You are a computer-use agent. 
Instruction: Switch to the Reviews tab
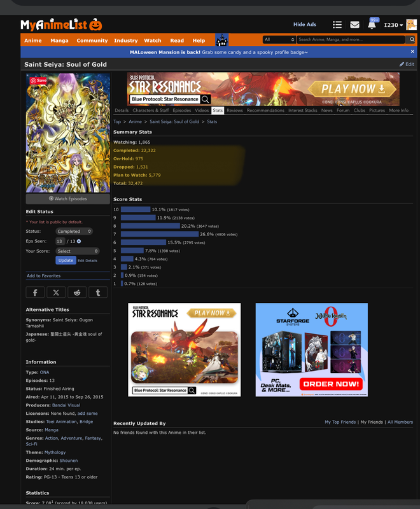click(x=235, y=110)
